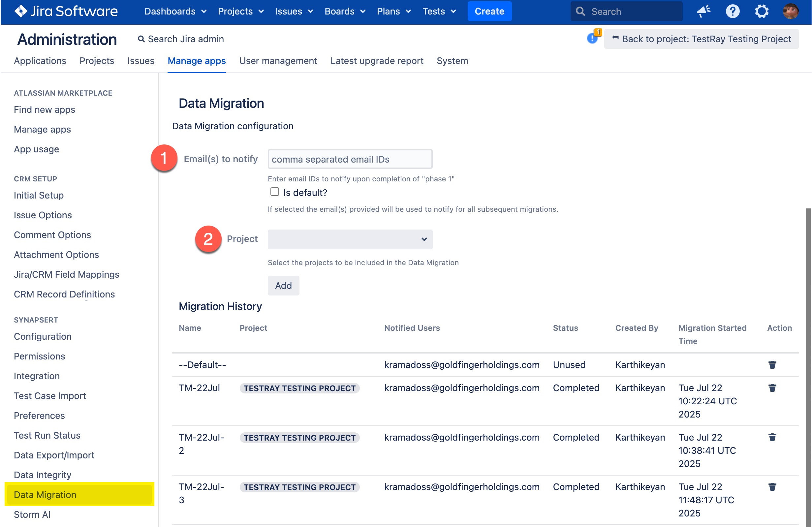Open the user profile avatar
This screenshot has width=812, height=527.
click(790, 11)
